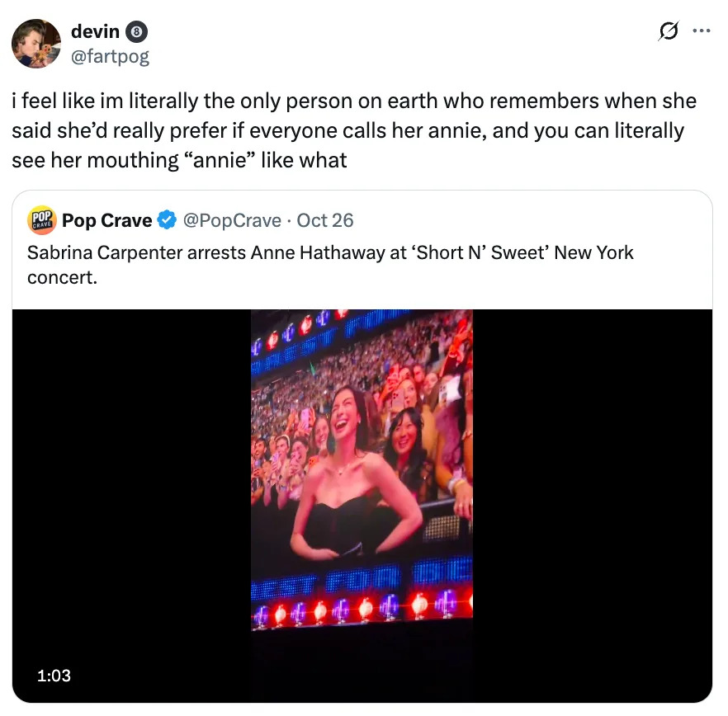Open the three-dot more options menu

701,32
